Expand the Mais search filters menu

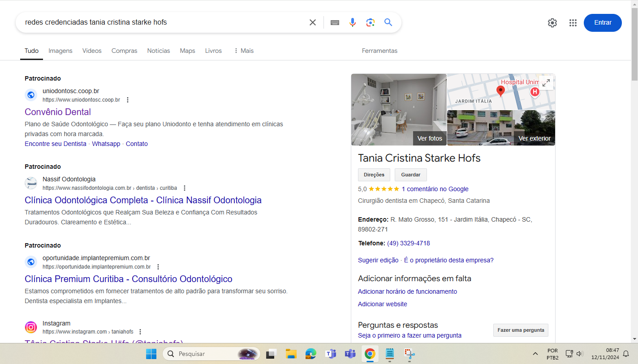pos(244,51)
